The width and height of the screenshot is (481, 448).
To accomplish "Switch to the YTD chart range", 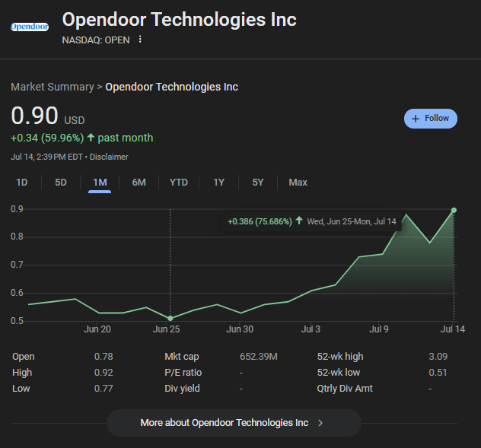I will pyautogui.click(x=179, y=183).
